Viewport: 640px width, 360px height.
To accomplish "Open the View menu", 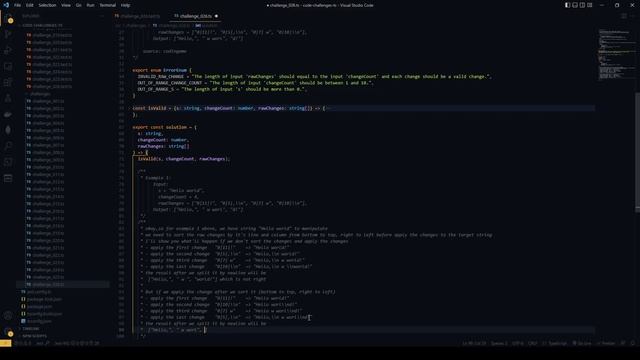I will pyautogui.click(x=66, y=5).
